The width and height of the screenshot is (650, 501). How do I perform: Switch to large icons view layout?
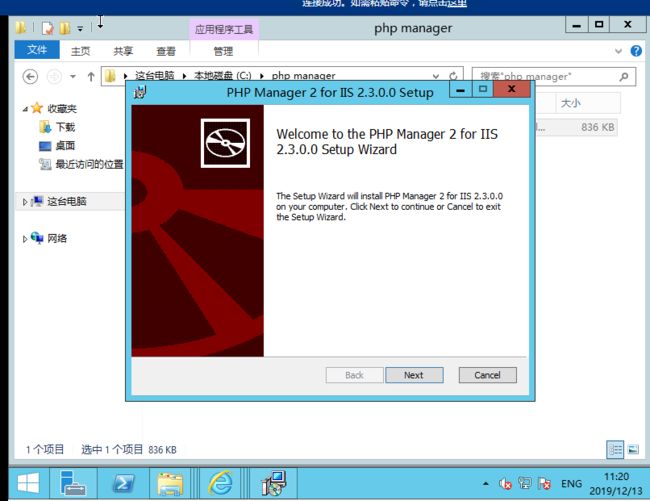pos(633,450)
